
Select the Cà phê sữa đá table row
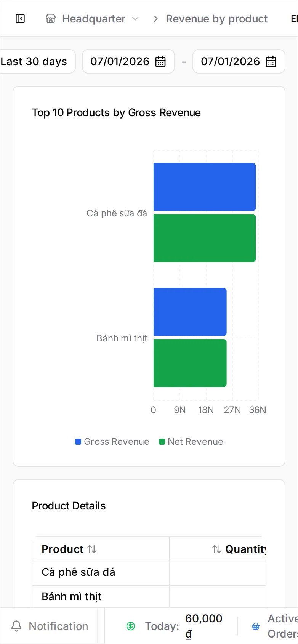pyautogui.click(x=149, y=573)
